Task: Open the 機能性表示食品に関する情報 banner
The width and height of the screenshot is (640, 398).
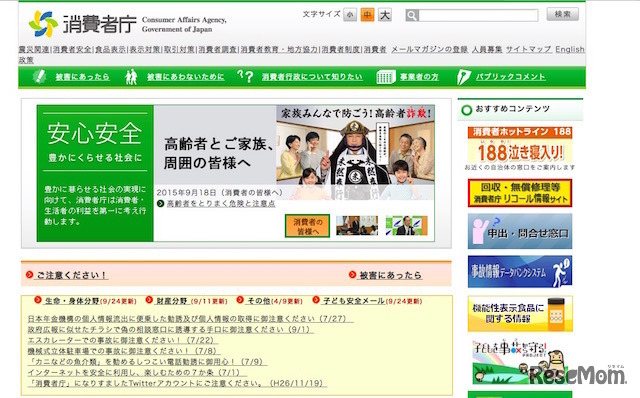Action: click(x=520, y=314)
